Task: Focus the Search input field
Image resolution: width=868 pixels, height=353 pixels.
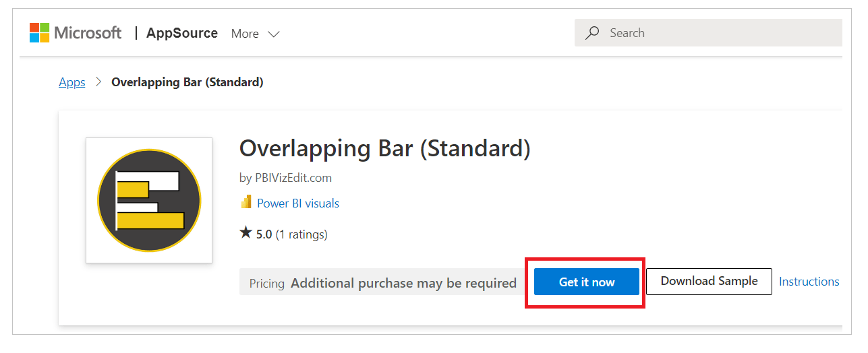Action: point(708,33)
